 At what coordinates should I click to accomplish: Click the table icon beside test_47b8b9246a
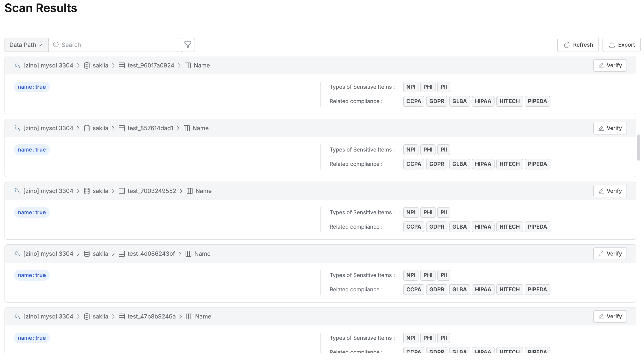[x=122, y=316]
